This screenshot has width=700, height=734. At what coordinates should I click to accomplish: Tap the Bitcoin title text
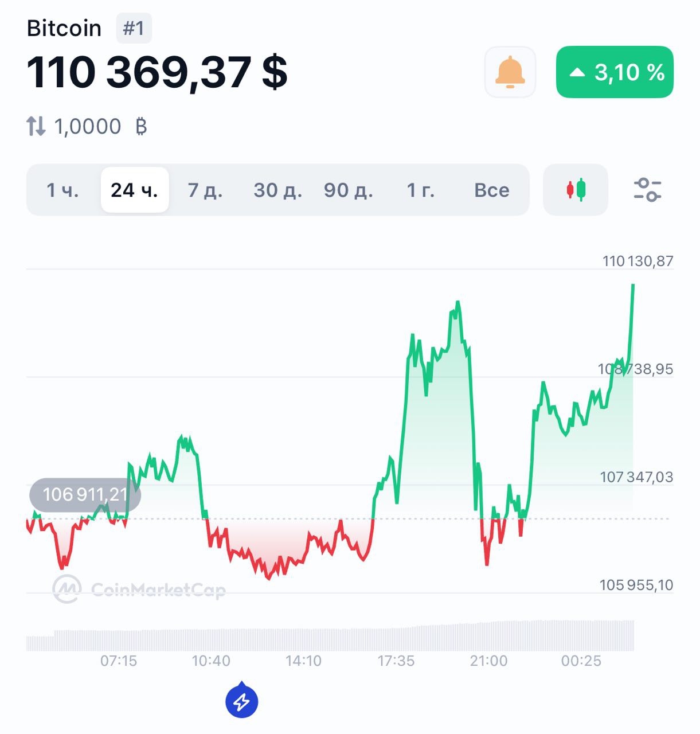64,28
